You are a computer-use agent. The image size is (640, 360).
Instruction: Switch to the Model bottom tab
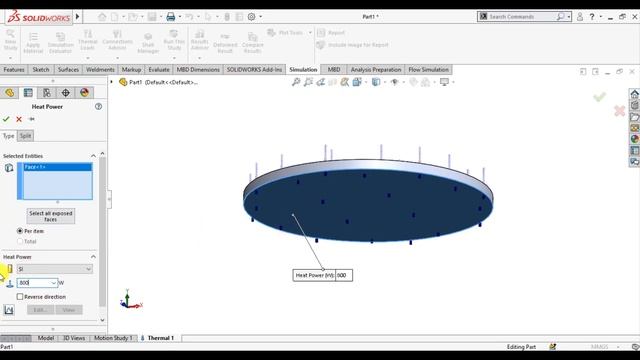tap(46, 338)
